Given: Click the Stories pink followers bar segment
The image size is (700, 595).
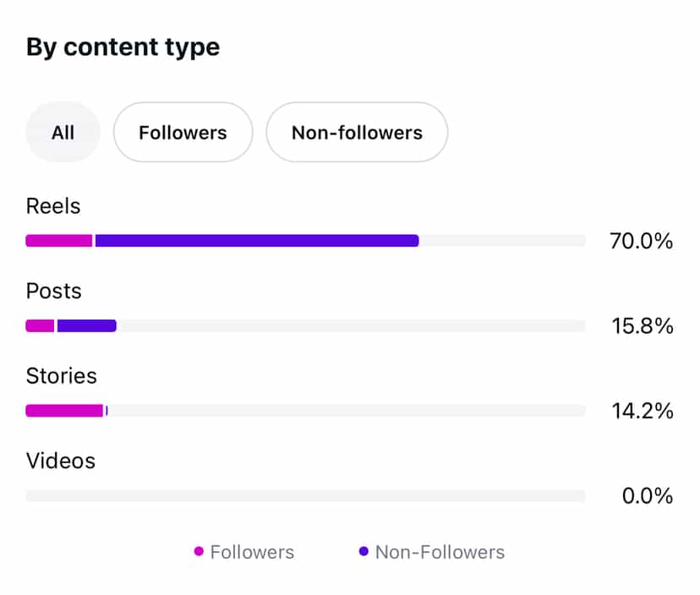Looking at the screenshot, I should 64,411.
